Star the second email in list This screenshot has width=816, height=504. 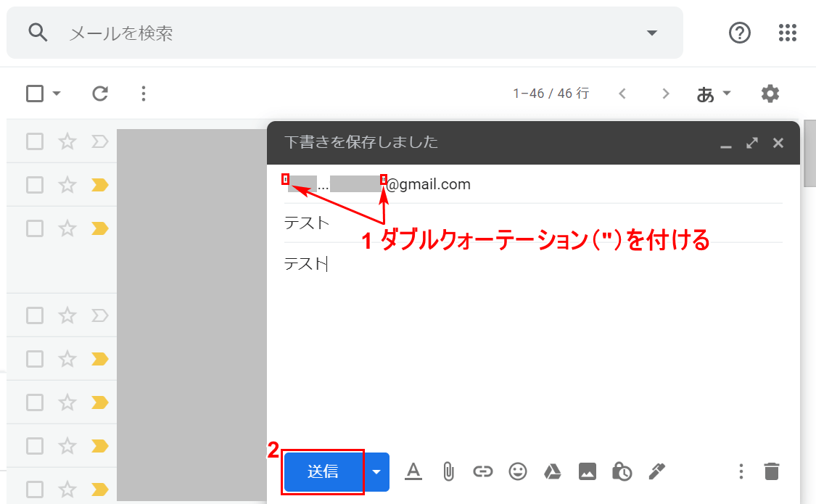coord(67,185)
